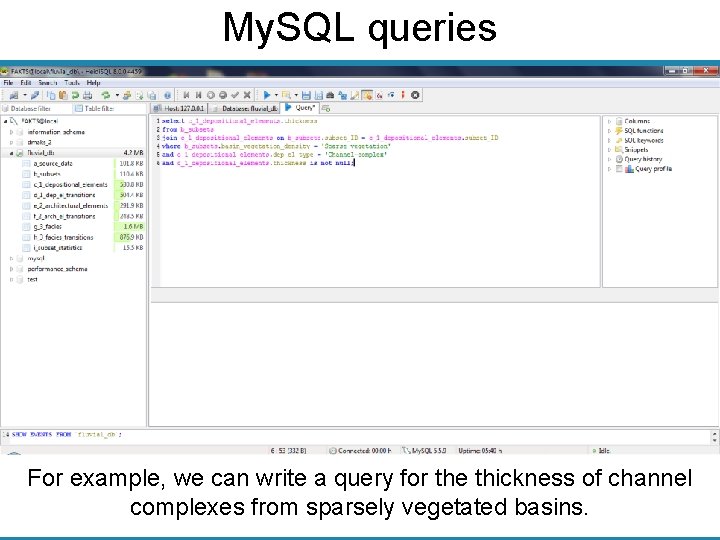Image resolution: width=720 pixels, height=540 pixels.
Task: Click the session manager connect icon
Action: point(14,95)
